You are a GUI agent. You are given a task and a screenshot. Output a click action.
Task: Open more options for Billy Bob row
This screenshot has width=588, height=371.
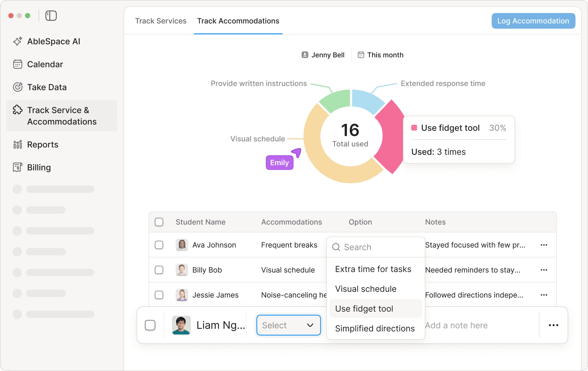544,270
